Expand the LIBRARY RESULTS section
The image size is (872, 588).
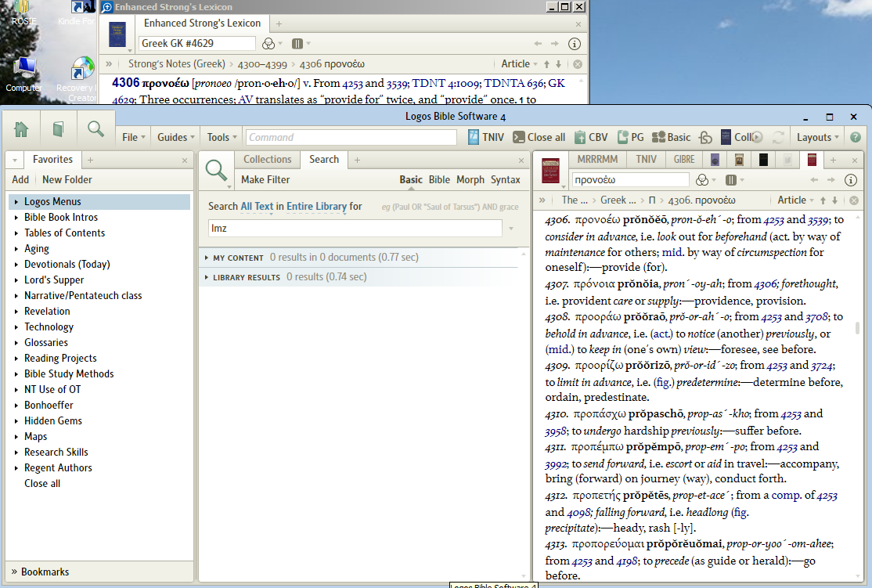click(x=207, y=277)
